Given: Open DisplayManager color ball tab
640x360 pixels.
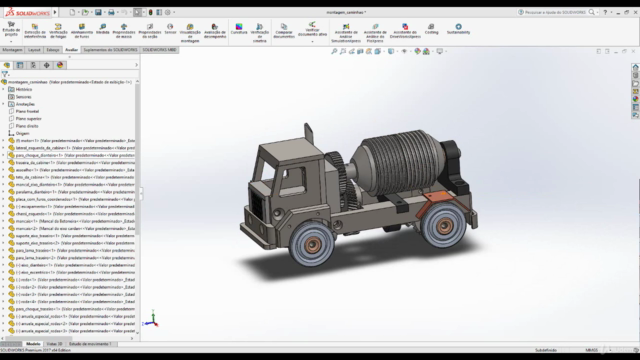Looking at the screenshot, I should pyautogui.click(x=60, y=65).
